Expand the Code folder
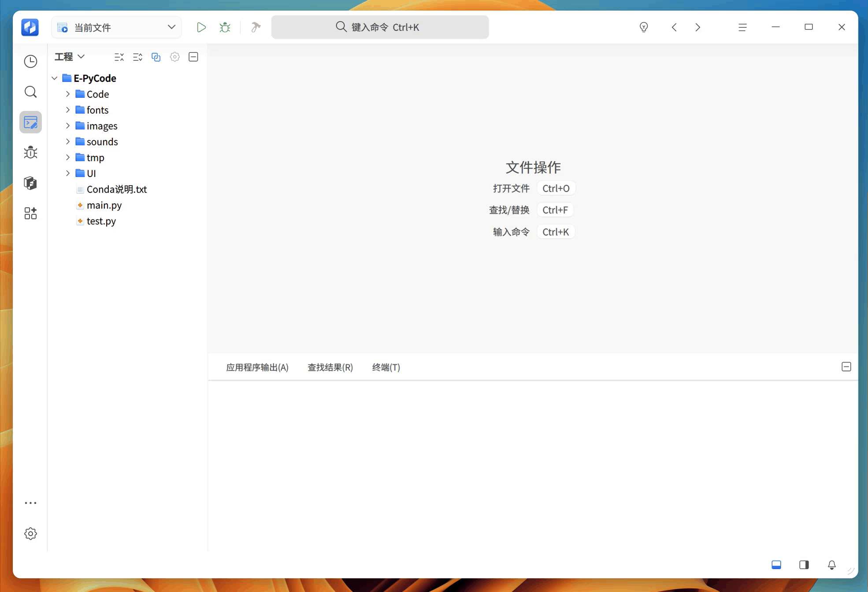 coord(68,94)
